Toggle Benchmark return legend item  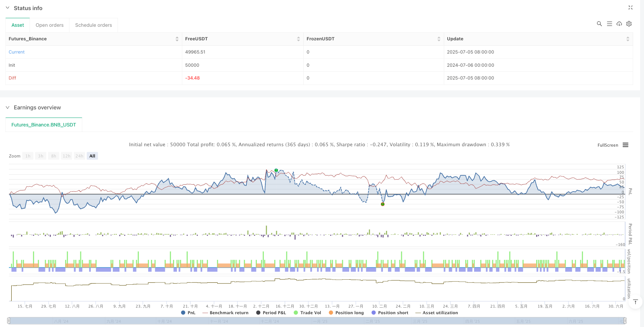(225, 313)
